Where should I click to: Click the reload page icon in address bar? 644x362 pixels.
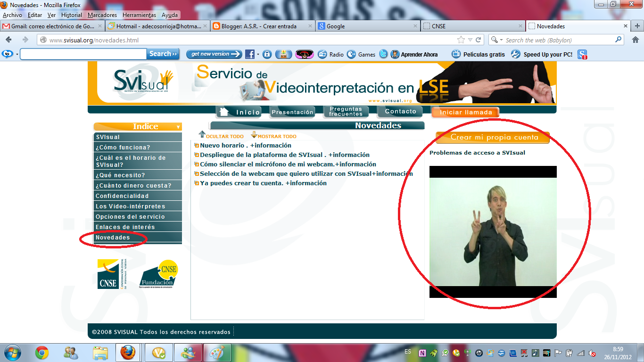click(x=479, y=40)
